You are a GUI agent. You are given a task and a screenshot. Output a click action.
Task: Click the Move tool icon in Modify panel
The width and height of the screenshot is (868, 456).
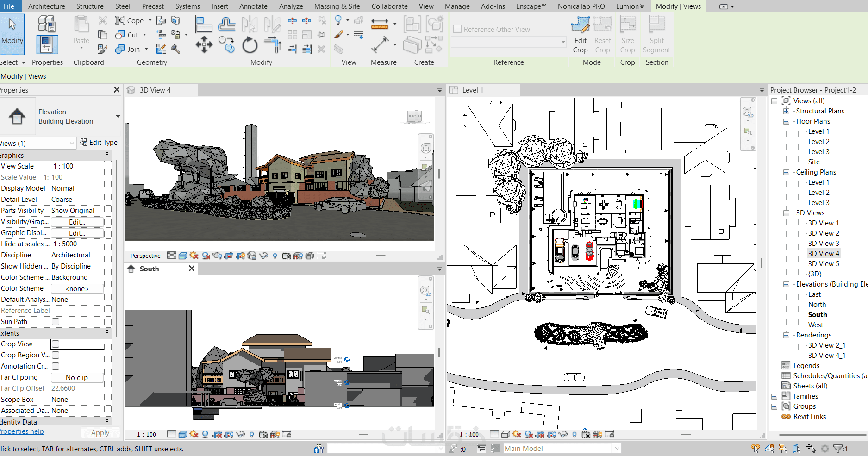point(204,45)
